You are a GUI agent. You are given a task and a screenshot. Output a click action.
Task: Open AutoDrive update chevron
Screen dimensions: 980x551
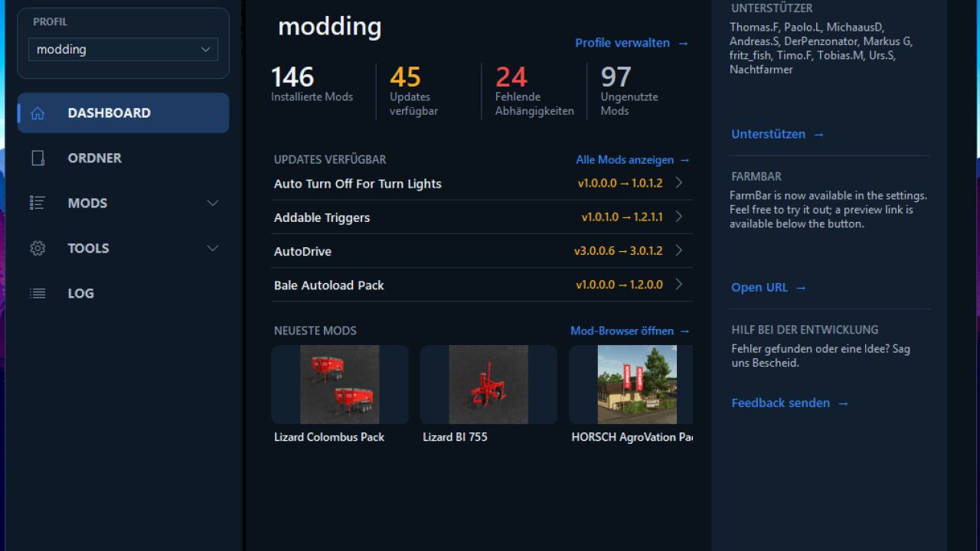point(678,250)
